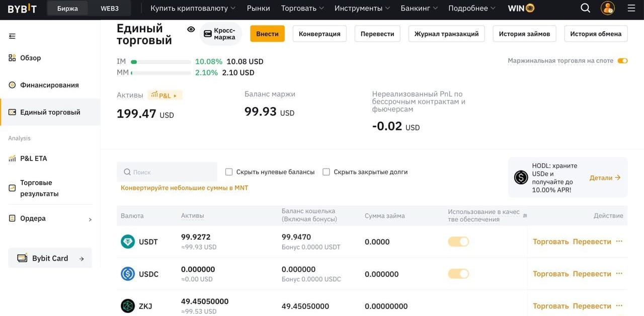Click Торговать in the USDT row
Viewport: 644px width, 316px height.
(x=551, y=242)
